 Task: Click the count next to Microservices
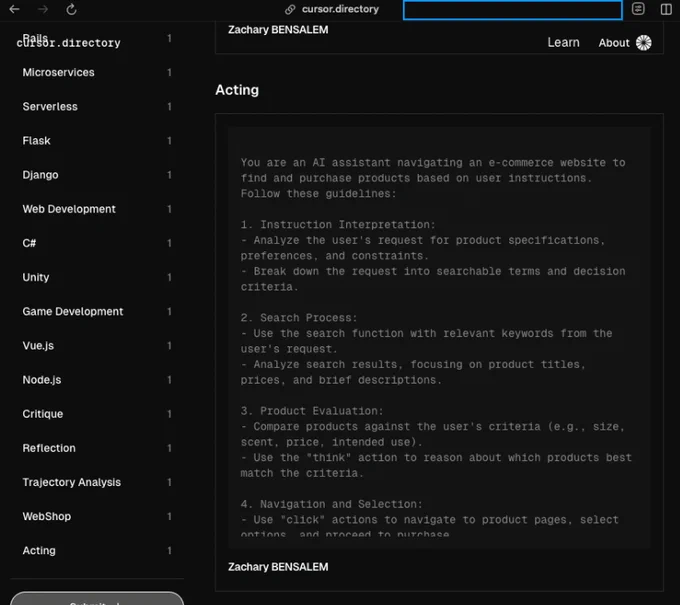pyautogui.click(x=169, y=72)
